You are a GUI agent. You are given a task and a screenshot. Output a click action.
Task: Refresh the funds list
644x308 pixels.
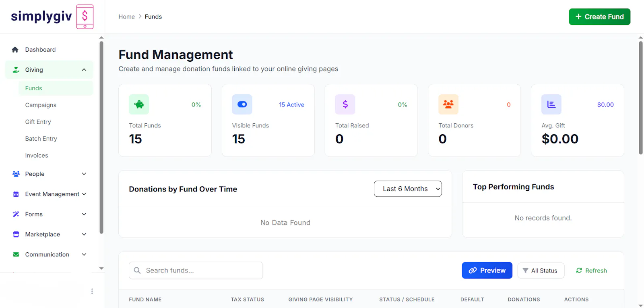(x=591, y=271)
